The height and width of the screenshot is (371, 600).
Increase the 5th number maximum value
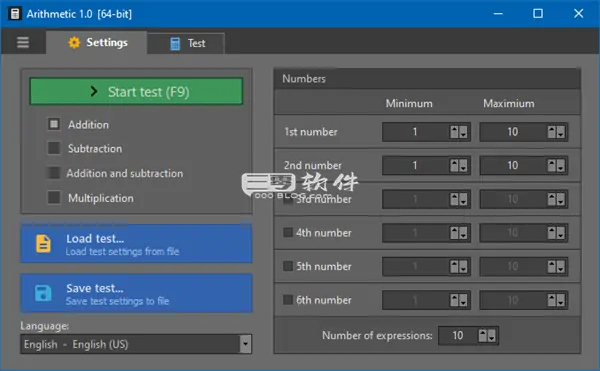(551, 266)
